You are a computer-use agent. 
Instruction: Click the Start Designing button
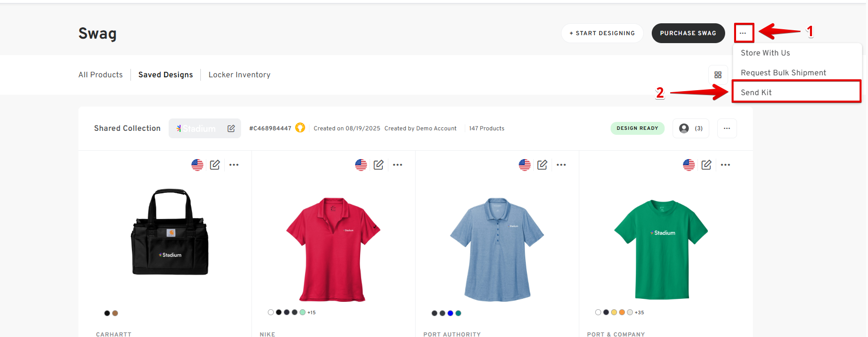602,33
